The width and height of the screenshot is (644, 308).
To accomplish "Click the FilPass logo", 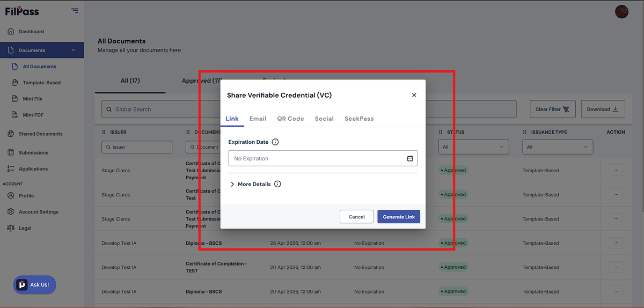I will (x=22, y=11).
